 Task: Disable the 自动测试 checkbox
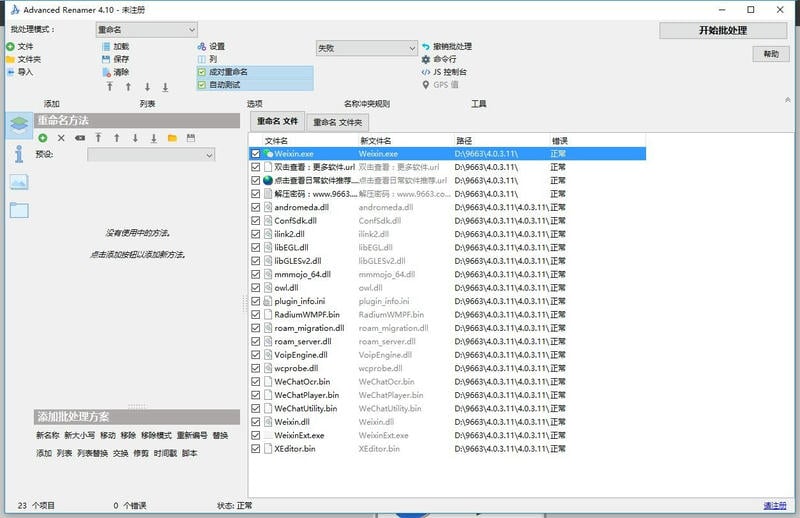pos(202,85)
